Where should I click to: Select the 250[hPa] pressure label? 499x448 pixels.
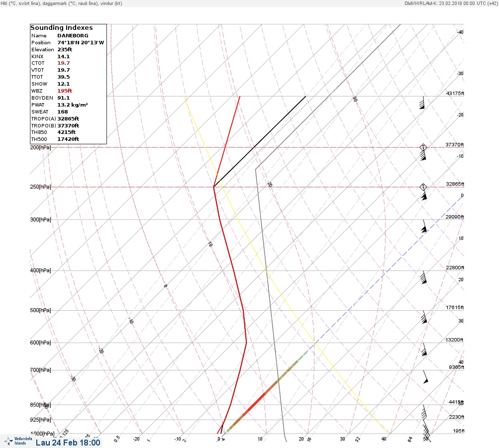[x=40, y=187]
